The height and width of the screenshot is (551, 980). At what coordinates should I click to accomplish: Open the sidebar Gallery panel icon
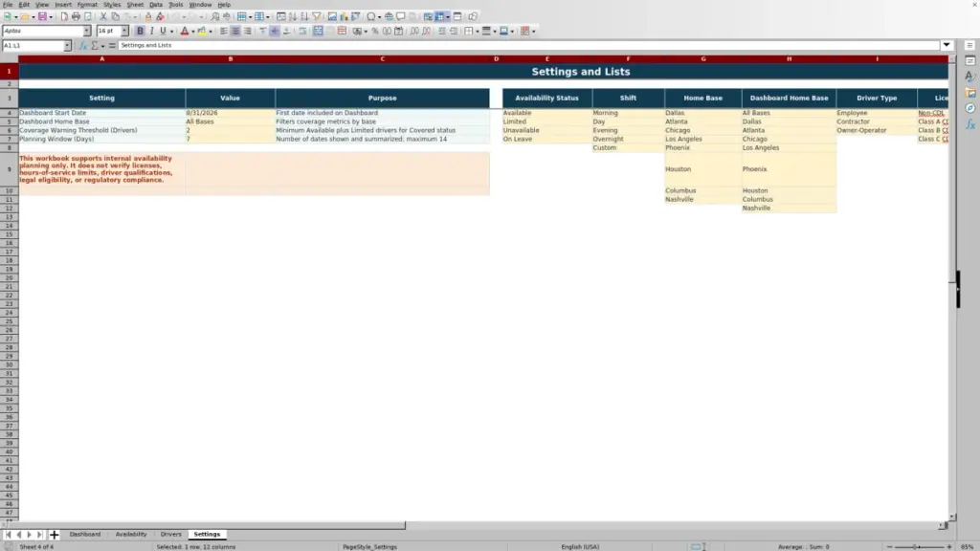pos(970,93)
